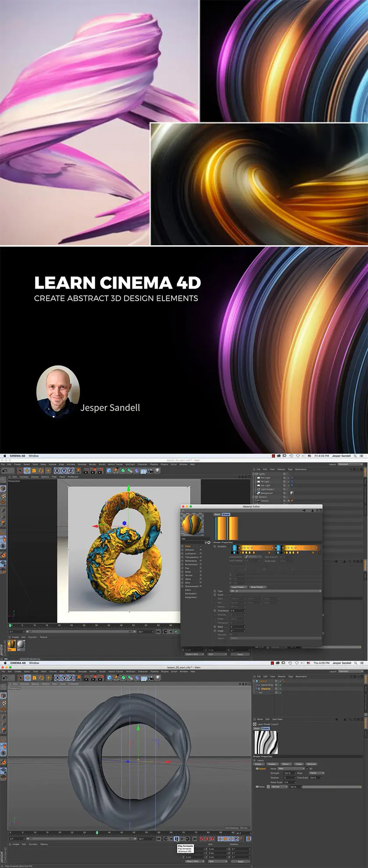The image size is (368, 868).
Task: Click the Render View clapperboard icon in the lesson_24 window
Action: click(x=86, y=470)
